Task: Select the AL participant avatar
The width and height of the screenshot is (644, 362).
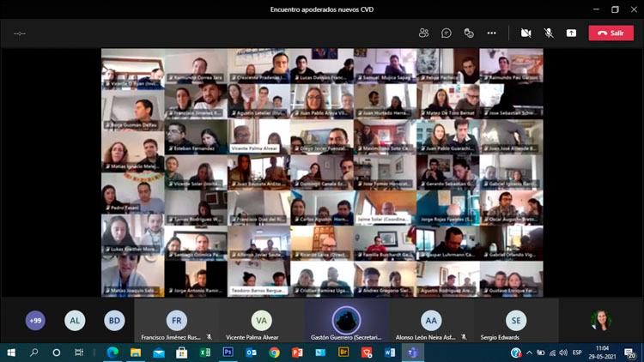Action: [x=75, y=321]
